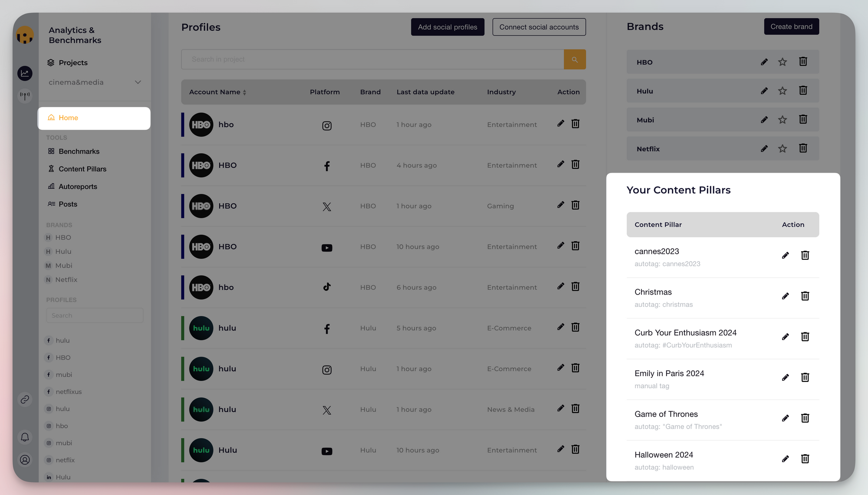Delete the Christmas content pillar
Image resolution: width=868 pixels, height=495 pixels.
click(x=805, y=296)
